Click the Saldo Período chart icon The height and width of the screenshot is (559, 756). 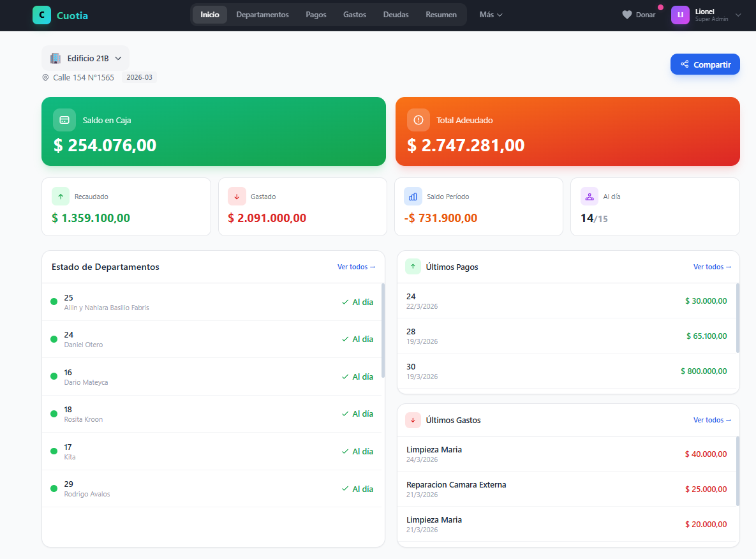pos(413,197)
